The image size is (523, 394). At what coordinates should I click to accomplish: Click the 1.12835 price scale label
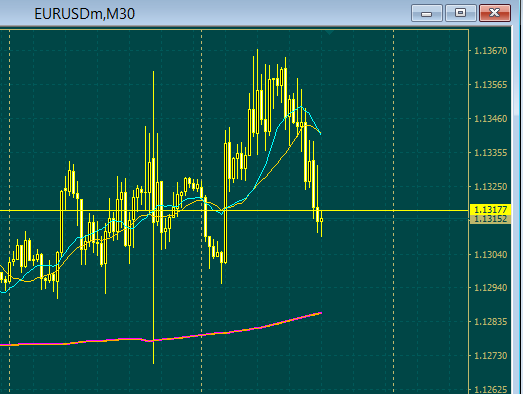tap(490, 322)
